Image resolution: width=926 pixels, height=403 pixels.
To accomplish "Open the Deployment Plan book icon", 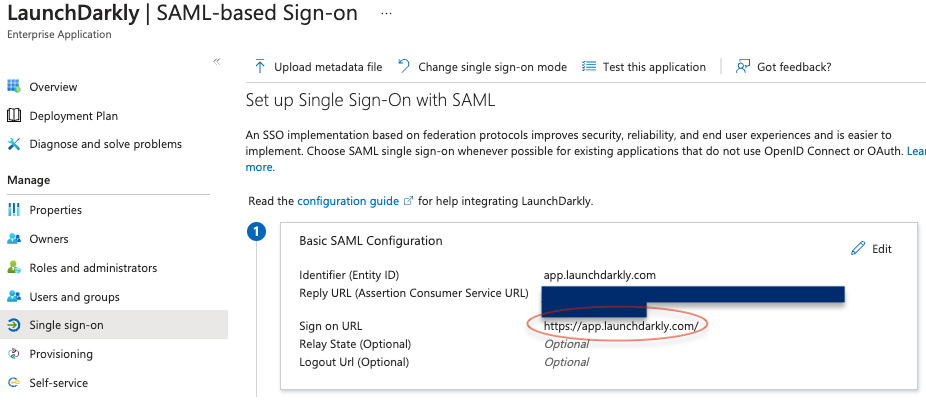I will [14, 116].
